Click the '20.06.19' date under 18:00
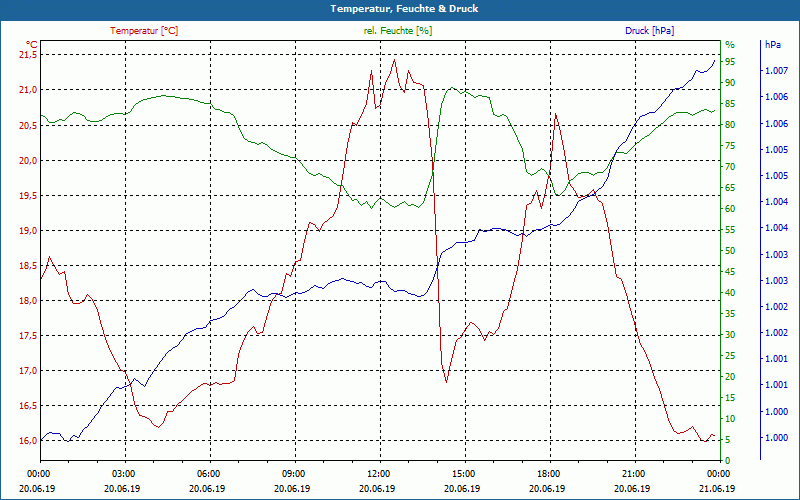The image size is (800, 500). (x=547, y=488)
